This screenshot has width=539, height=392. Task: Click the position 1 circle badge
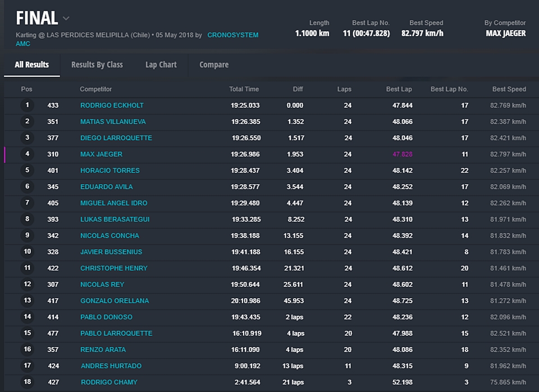27,105
